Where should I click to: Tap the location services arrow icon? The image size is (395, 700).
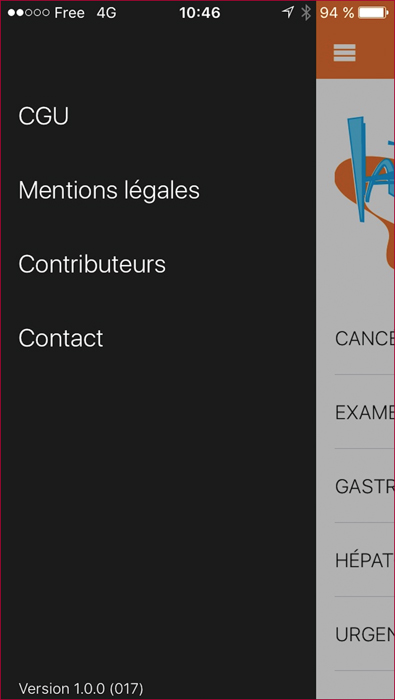point(288,12)
